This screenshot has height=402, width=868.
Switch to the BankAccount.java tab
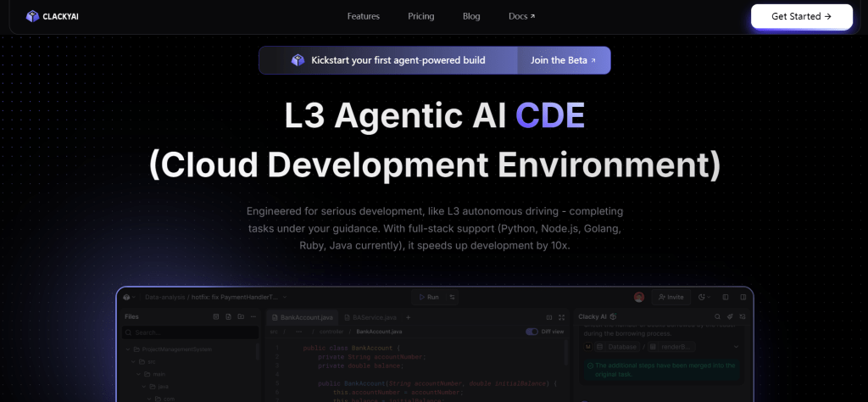(x=302, y=317)
